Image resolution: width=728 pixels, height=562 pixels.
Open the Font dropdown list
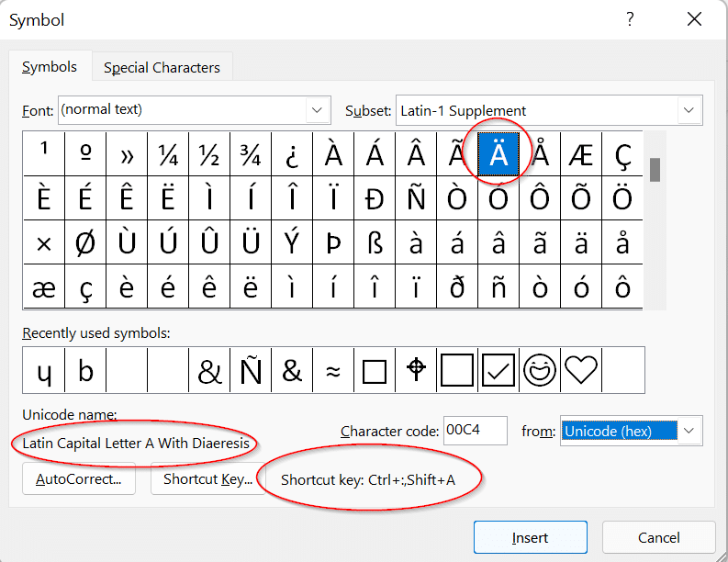click(x=319, y=110)
